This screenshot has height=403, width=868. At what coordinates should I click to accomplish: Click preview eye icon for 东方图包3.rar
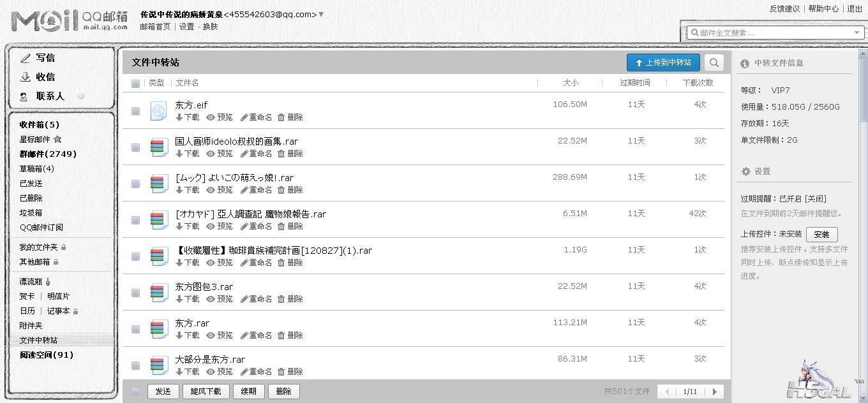pos(210,299)
